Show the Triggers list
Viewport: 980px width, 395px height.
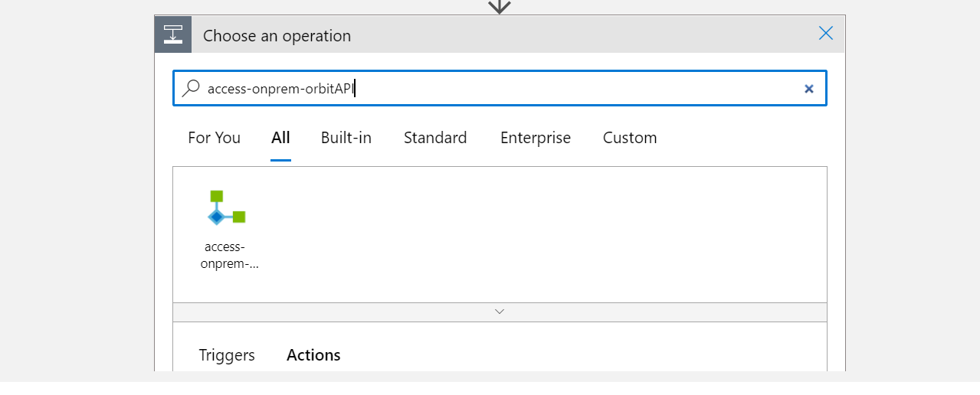[227, 355]
